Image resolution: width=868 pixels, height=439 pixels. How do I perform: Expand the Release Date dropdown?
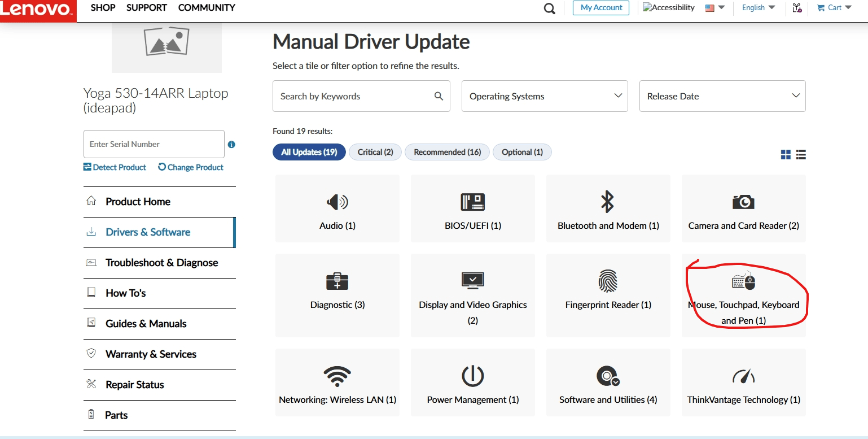[722, 96]
